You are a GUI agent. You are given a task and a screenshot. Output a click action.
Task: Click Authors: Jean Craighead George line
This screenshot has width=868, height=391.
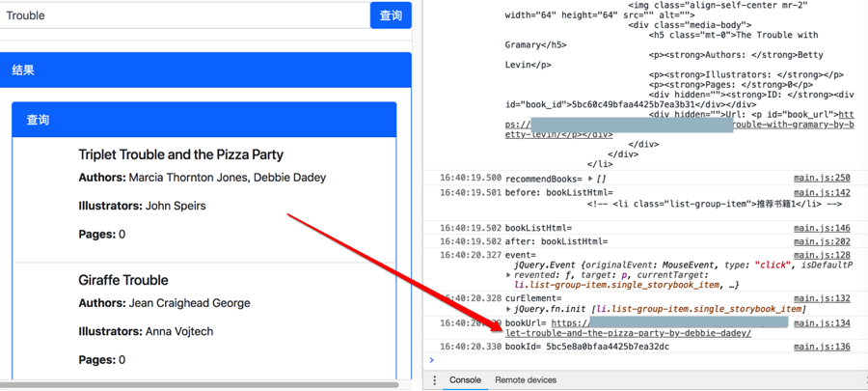pyautogui.click(x=164, y=303)
